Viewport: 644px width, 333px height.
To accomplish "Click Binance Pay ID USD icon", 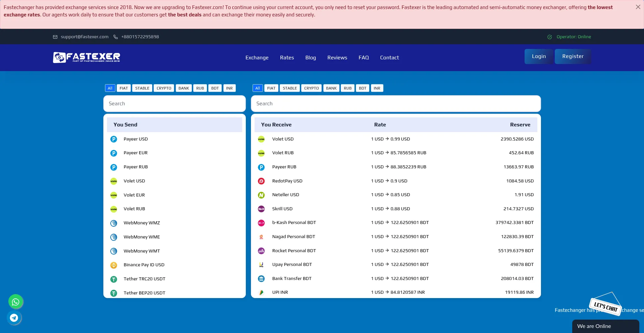I will [114, 265].
